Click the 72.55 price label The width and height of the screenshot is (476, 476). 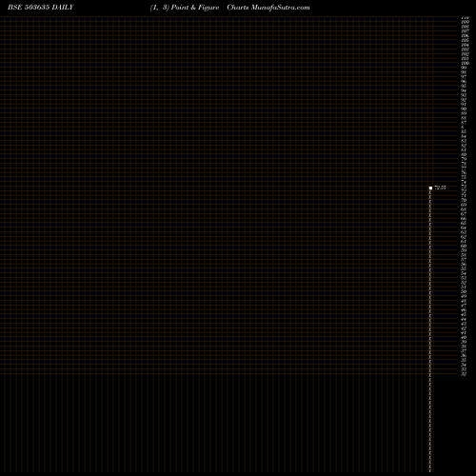point(440,188)
